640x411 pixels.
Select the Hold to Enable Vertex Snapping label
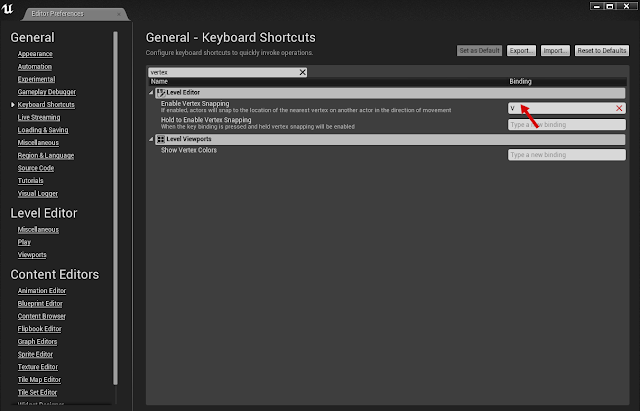(x=206, y=120)
